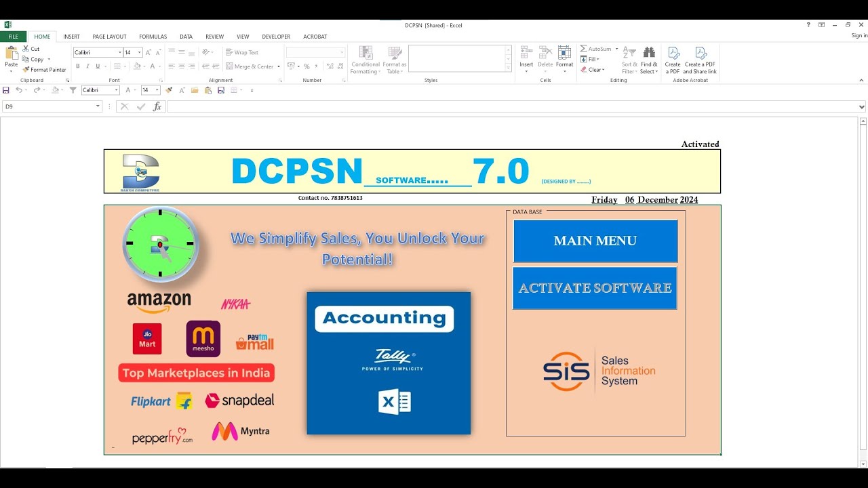Increase font size with the large A icon
868x488 pixels.
pyautogui.click(x=150, y=52)
